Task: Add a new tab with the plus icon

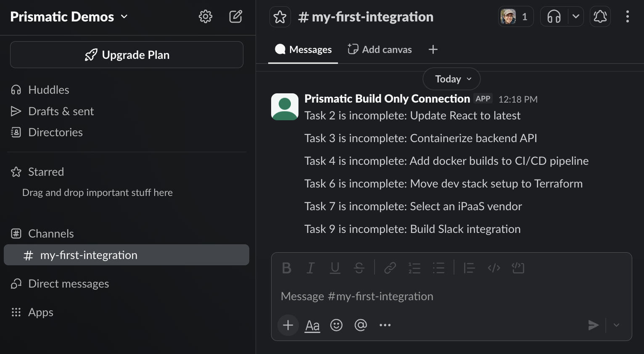Action: click(x=433, y=50)
